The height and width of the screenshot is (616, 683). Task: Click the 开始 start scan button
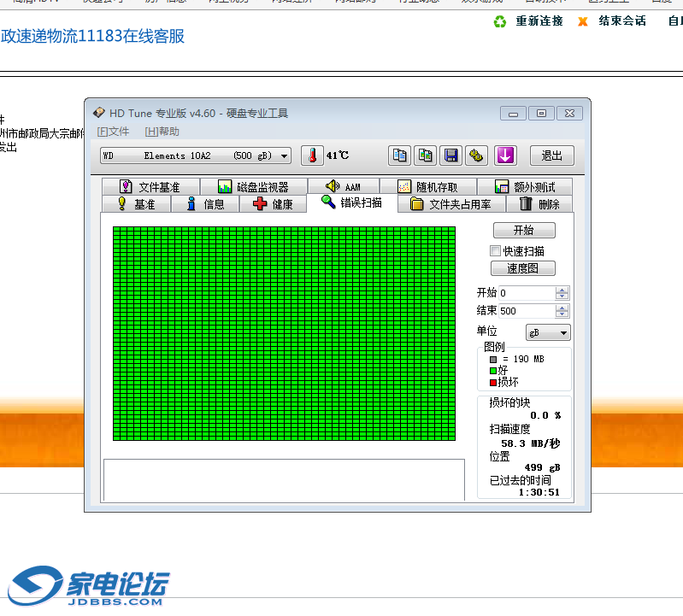(524, 230)
